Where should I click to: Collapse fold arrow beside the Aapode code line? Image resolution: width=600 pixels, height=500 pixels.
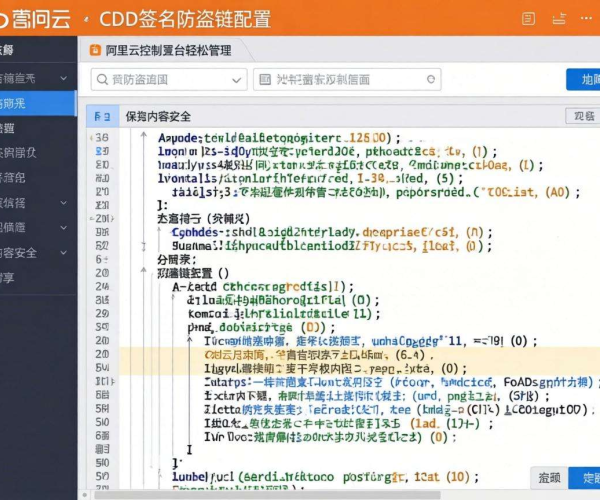coord(144,135)
